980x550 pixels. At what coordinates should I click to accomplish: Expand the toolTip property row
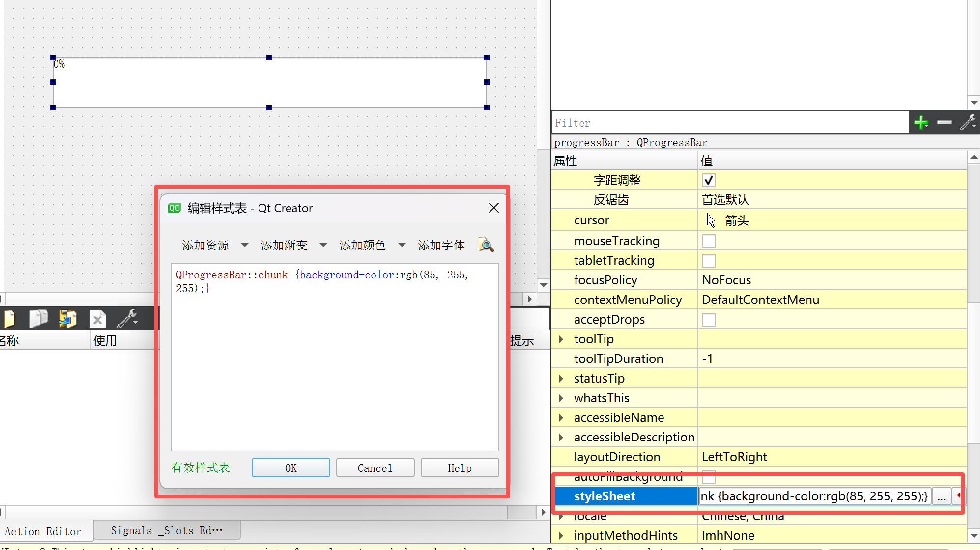pyautogui.click(x=561, y=339)
